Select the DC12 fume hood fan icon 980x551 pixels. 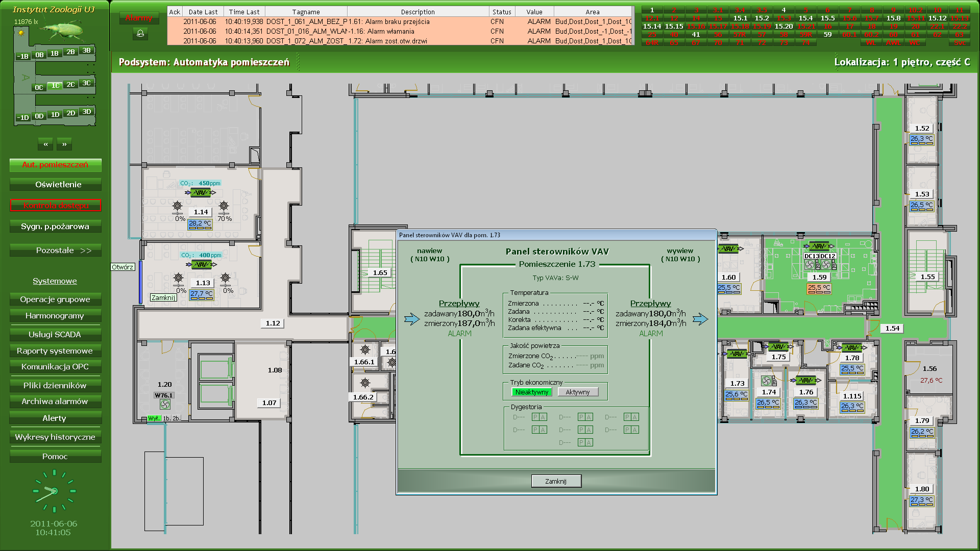click(826, 265)
